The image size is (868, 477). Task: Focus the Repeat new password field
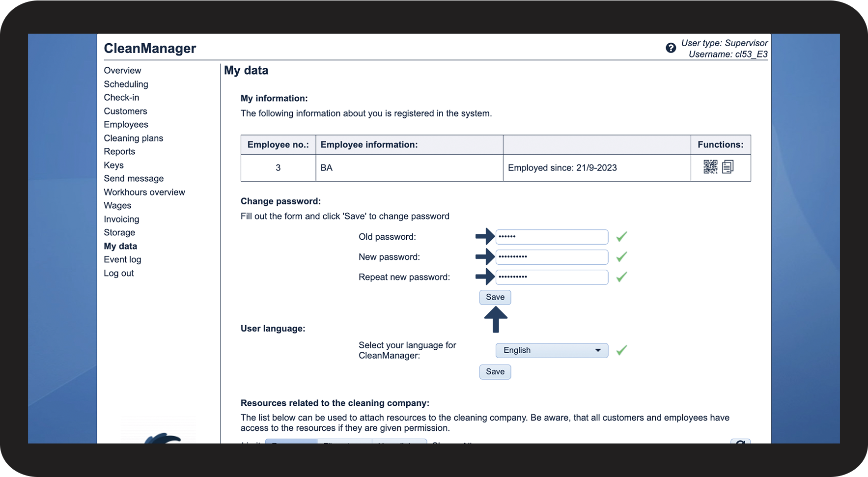point(552,277)
